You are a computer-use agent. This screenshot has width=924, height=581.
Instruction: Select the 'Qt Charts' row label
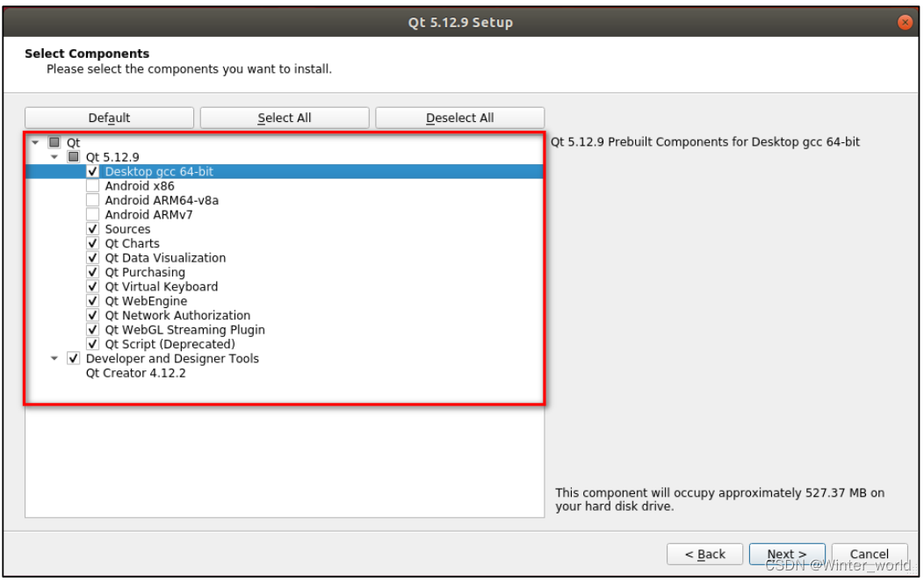[x=132, y=243]
